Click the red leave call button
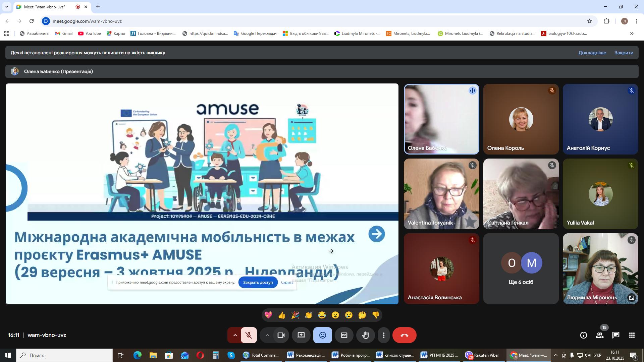The height and width of the screenshot is (362, 644). point(404,335)
